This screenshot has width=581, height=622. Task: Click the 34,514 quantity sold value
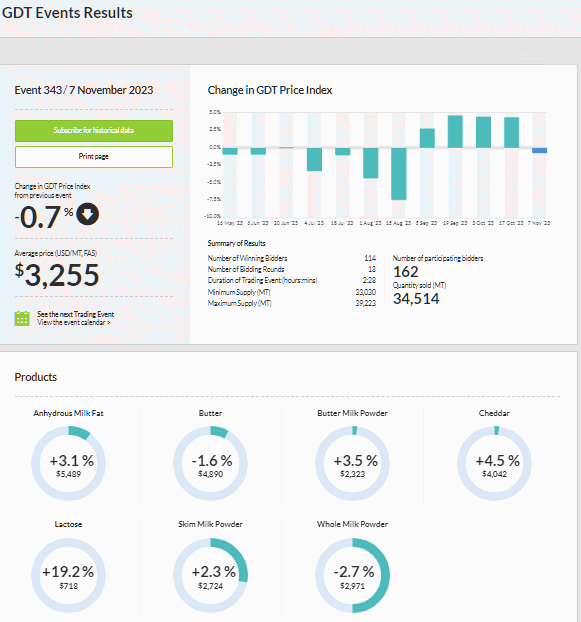tap(416, 299)
